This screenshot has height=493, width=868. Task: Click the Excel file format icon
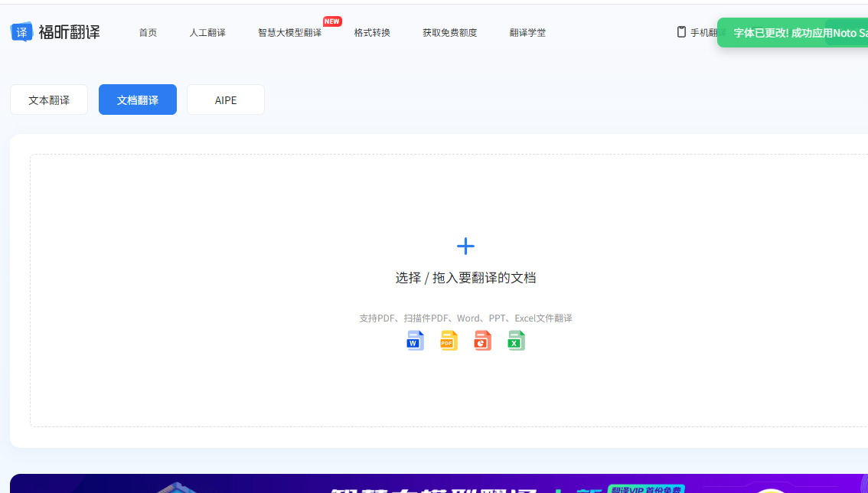click(515, 340)
